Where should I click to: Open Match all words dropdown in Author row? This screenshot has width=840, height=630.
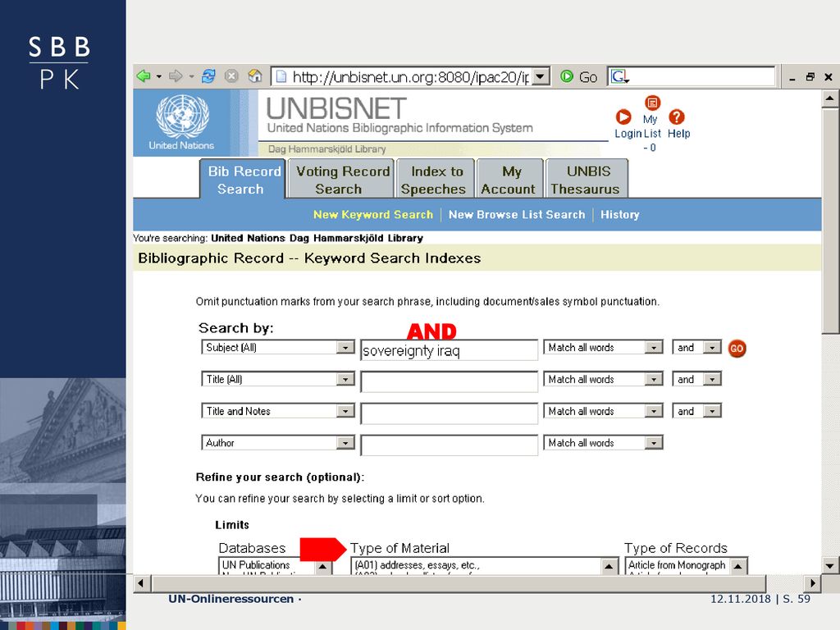(654, 442)
